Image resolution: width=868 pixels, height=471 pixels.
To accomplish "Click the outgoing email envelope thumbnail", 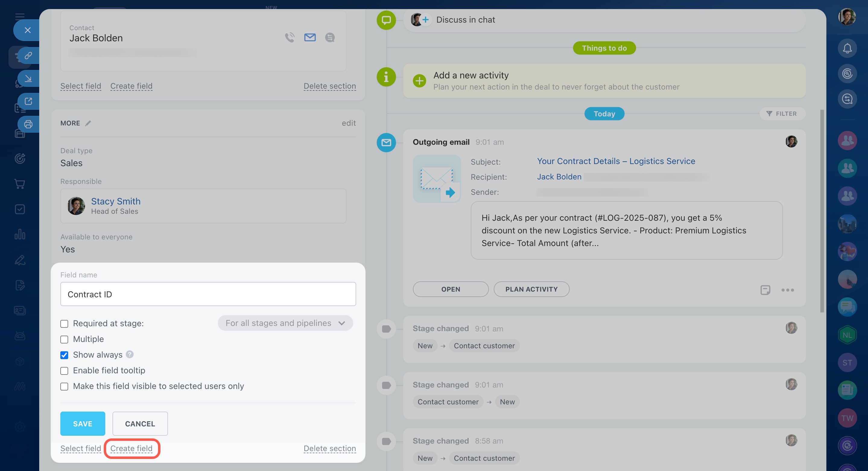I will (437, 179).
